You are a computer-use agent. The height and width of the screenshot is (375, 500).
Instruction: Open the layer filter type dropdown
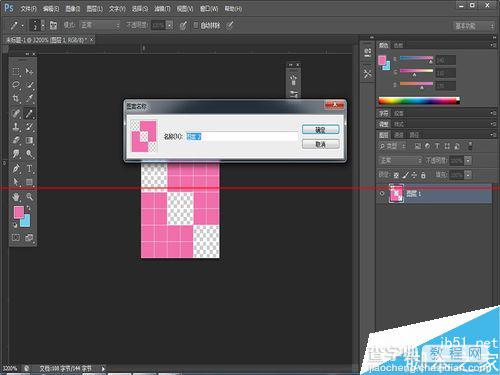pyautogui.click(x=393, y=146)
